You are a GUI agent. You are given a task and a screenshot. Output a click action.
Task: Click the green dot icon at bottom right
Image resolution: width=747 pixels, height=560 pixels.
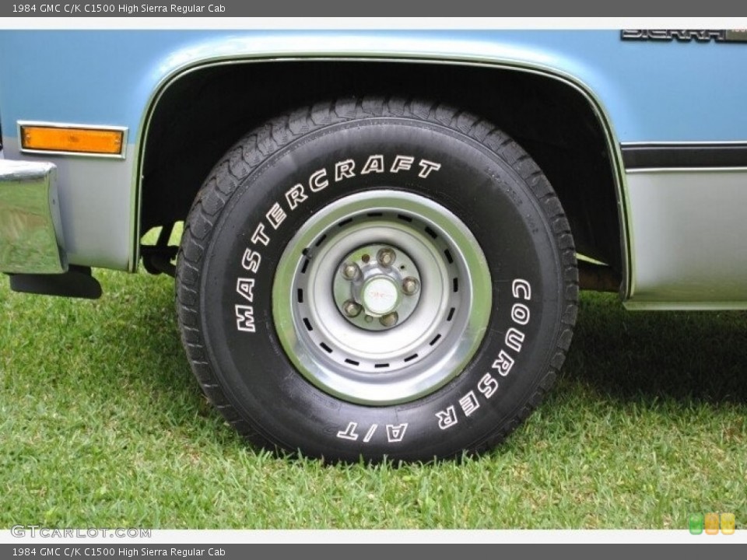696,523
